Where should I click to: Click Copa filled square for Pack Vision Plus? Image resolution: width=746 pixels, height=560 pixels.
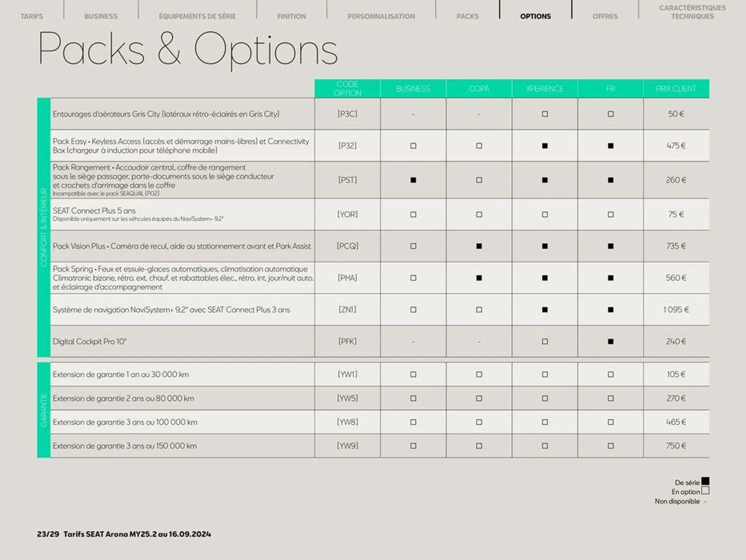click(479, 246)
